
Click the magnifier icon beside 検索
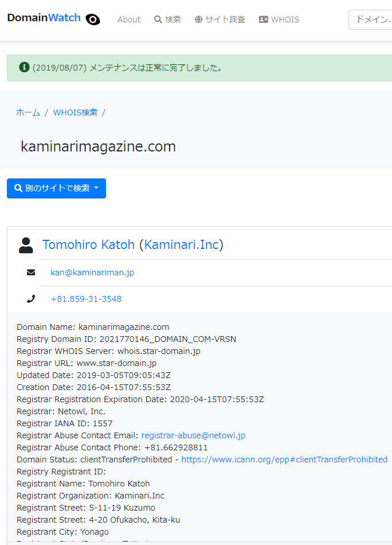158,20
